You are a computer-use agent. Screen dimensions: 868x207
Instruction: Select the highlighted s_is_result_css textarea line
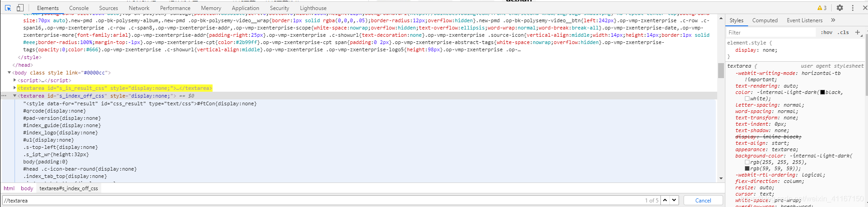(x=115, y=88)
